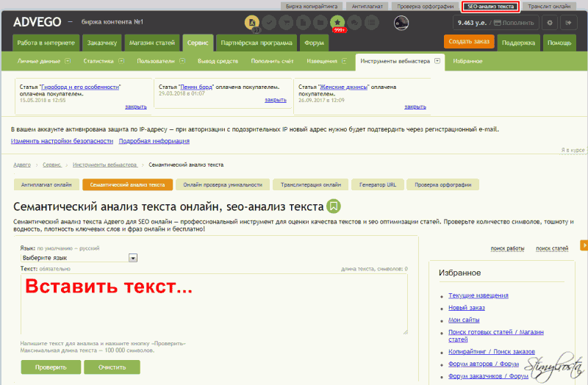The image size is (588, 385).
Task: Go to Адвего breadcrumb link
Action: [22, 165]
